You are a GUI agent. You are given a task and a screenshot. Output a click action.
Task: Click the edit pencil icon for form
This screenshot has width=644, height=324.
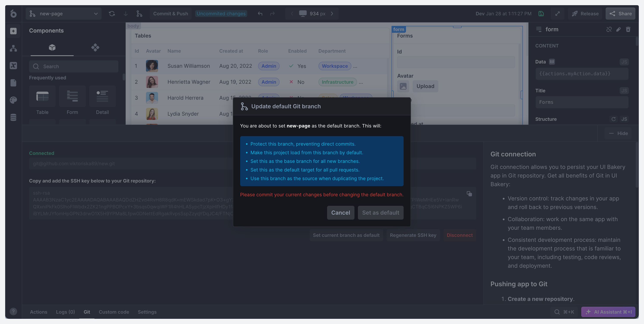click(x=619, y=29)
